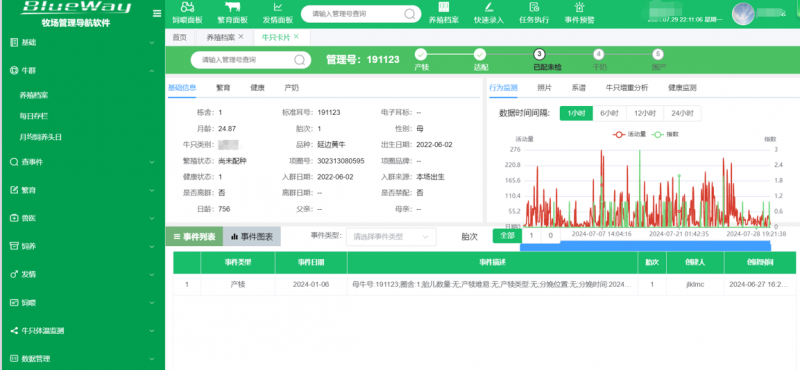
Task: Click the magnifier in top toolbar search
Action: (410, 14)
